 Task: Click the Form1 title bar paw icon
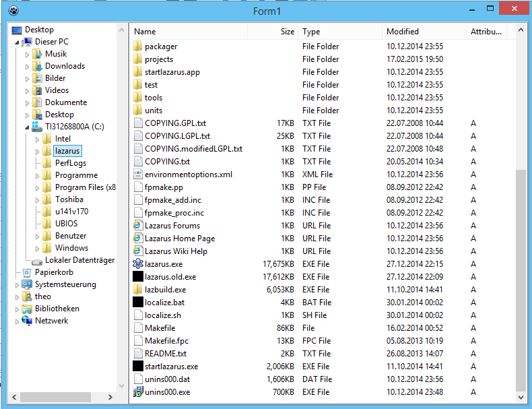point(13,11)
